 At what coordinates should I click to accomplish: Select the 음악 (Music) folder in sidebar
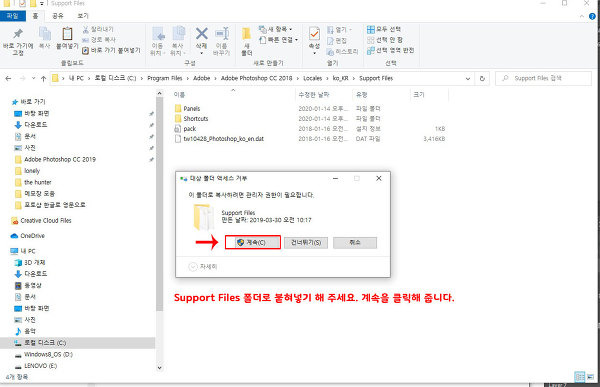(x=25, y=331)
